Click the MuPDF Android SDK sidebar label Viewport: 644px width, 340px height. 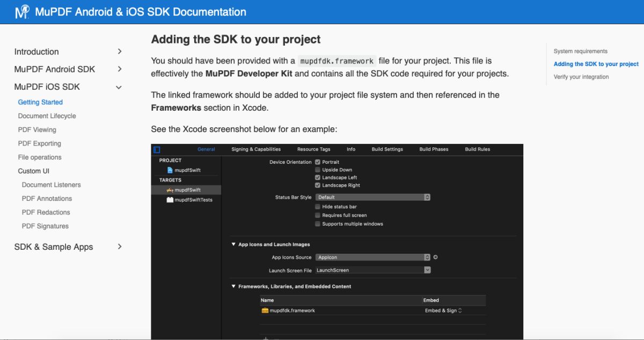point(55,69)
